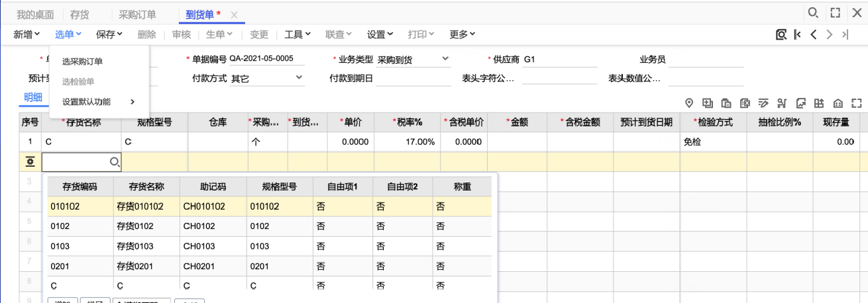This screenshot has width=868, height=303.
Task: Open the document search/preview icon in toolbar
Action: tap(781, 34)
